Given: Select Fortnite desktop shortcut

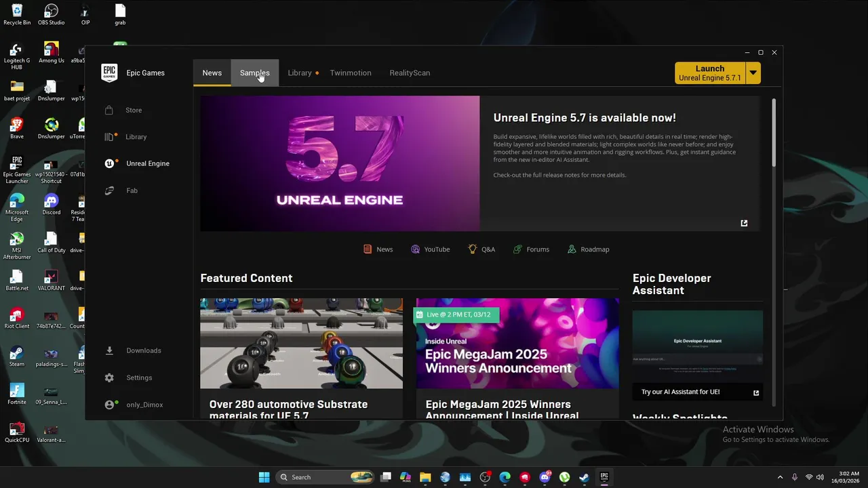Looking at the screenshot, I should point(17,395).
